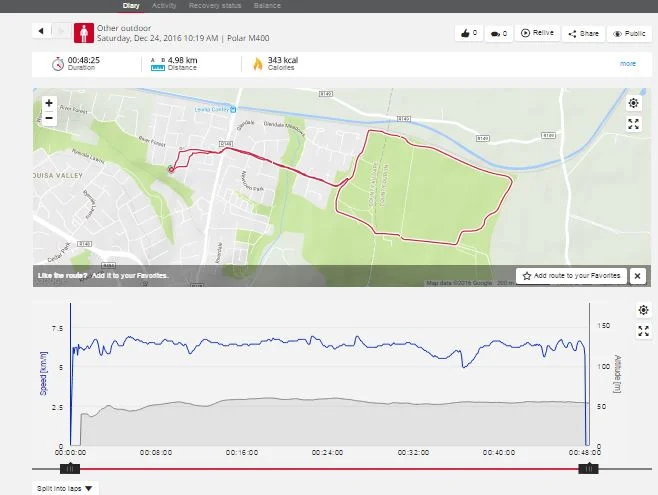Click the Speed [km/h] axis label
658x495 pixels.
pyautogui.click(x=43, y=373)
